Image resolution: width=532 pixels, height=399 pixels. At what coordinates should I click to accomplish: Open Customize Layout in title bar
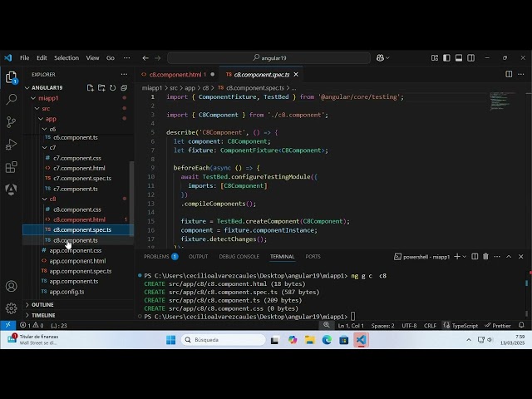tap(435, 58)
